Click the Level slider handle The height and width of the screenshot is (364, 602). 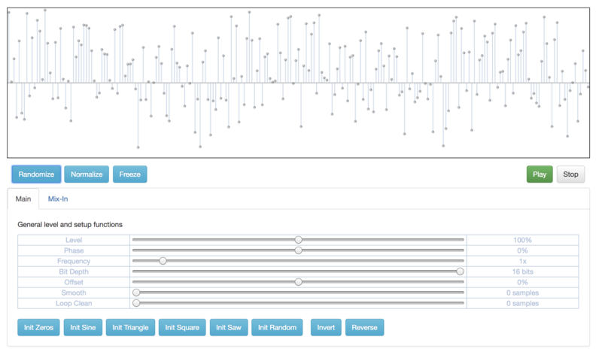299,240
